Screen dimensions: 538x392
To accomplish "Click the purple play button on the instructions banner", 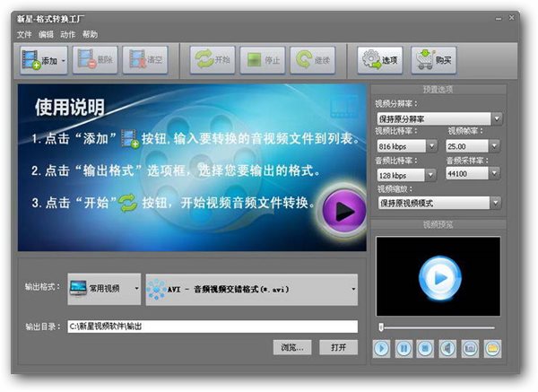I will click(343, 211).
